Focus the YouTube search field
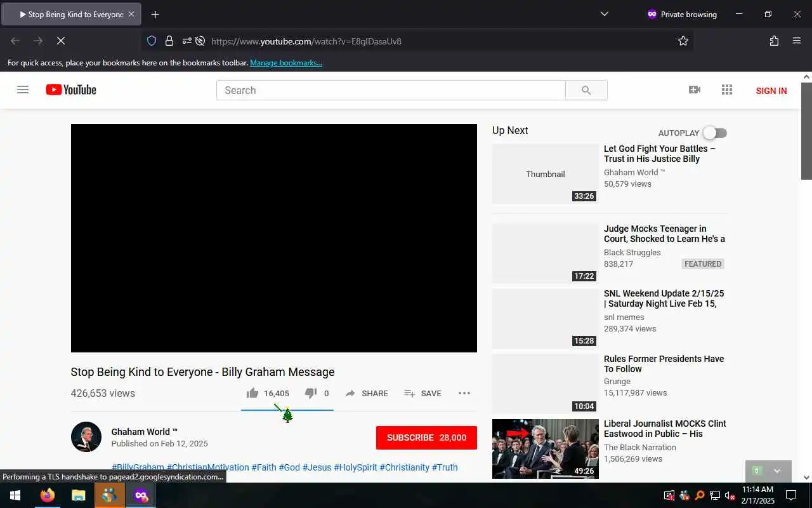Image resolution: width=812 pixels, height=508 pixels. (391, 90)
